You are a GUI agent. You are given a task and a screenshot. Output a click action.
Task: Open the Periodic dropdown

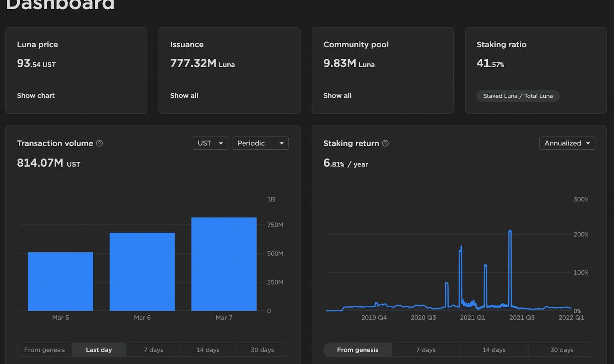pos(261,143)
